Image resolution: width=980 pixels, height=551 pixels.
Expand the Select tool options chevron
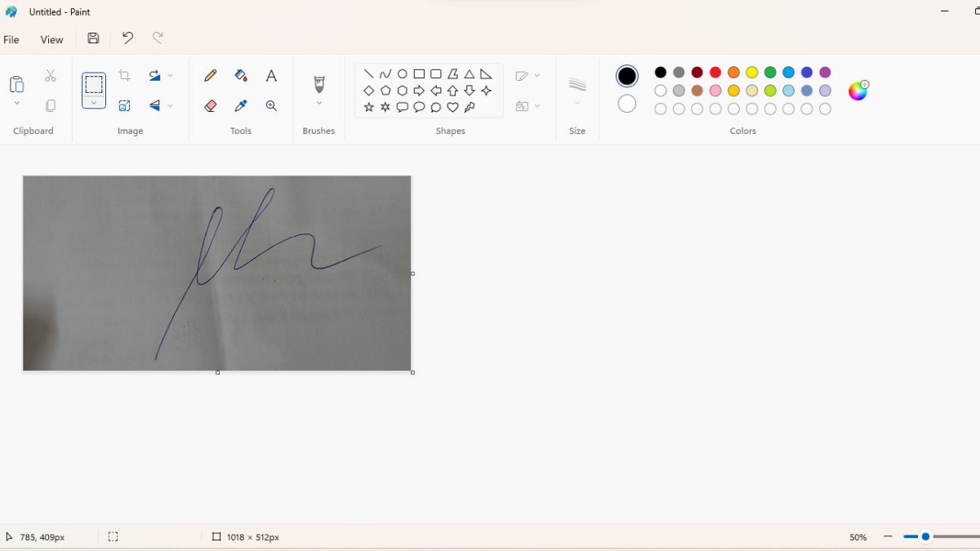click(94, 103)
